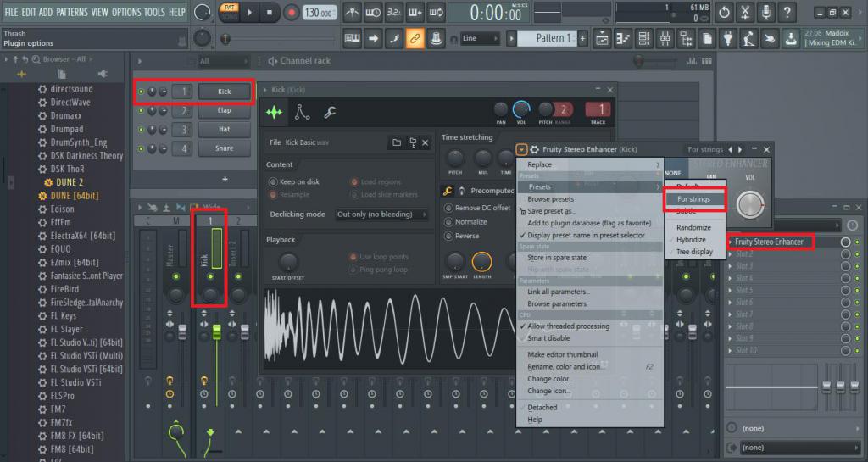Toggle the Keep on disk option
Image resolution: width=868 pixels, height=462 pixels.
(273, 181)
